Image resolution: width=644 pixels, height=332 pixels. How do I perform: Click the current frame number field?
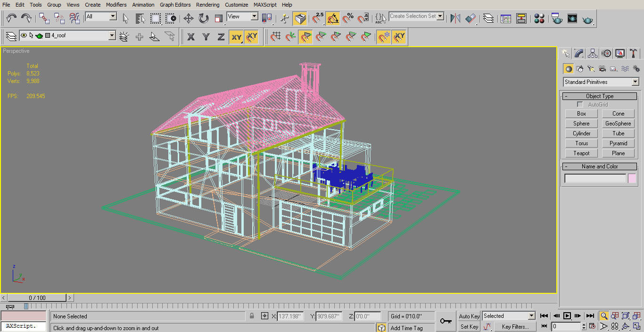[566, 326]
